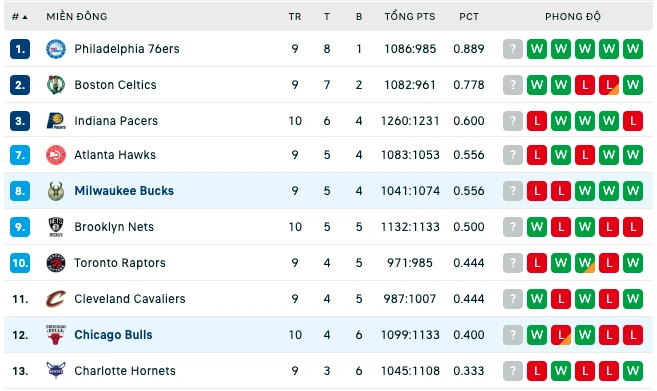Click rank badge 1 for Philadelphia
The width and height of the screenshot is (657, 391).
[20, 49]
